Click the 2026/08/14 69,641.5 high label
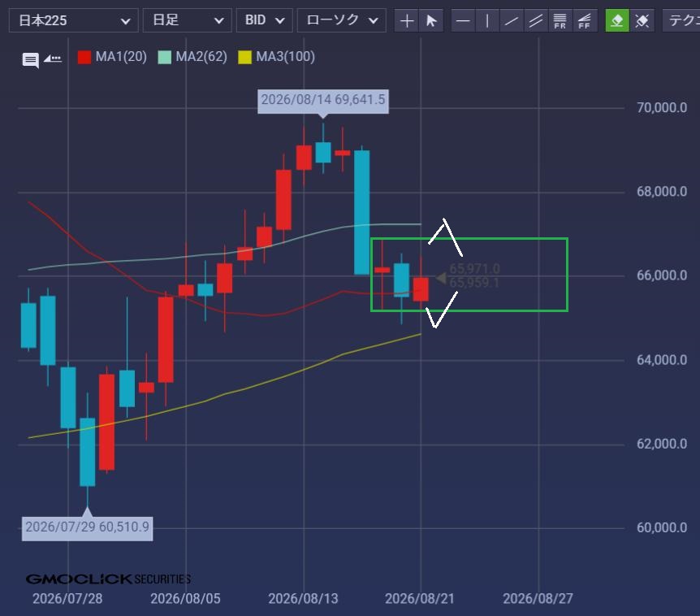This screenshot has width=700, height=616. [x=323, y=102]
